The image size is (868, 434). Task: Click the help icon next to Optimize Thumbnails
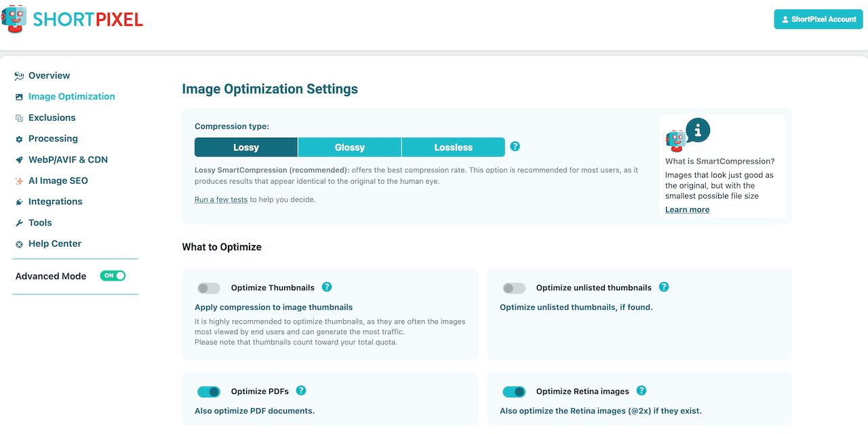(327, 287)
